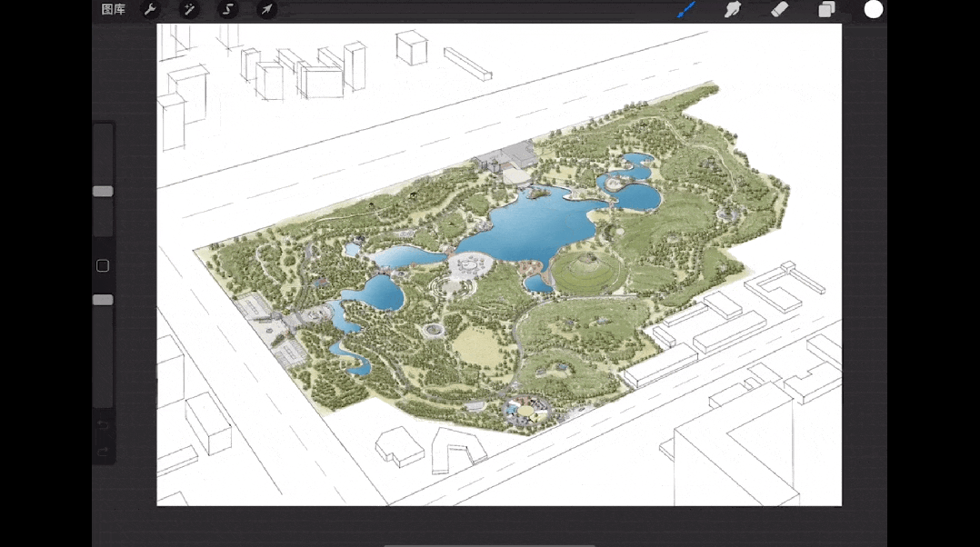Click the brush size slider handle
The image size is (980, 547).
pos(103,192)
